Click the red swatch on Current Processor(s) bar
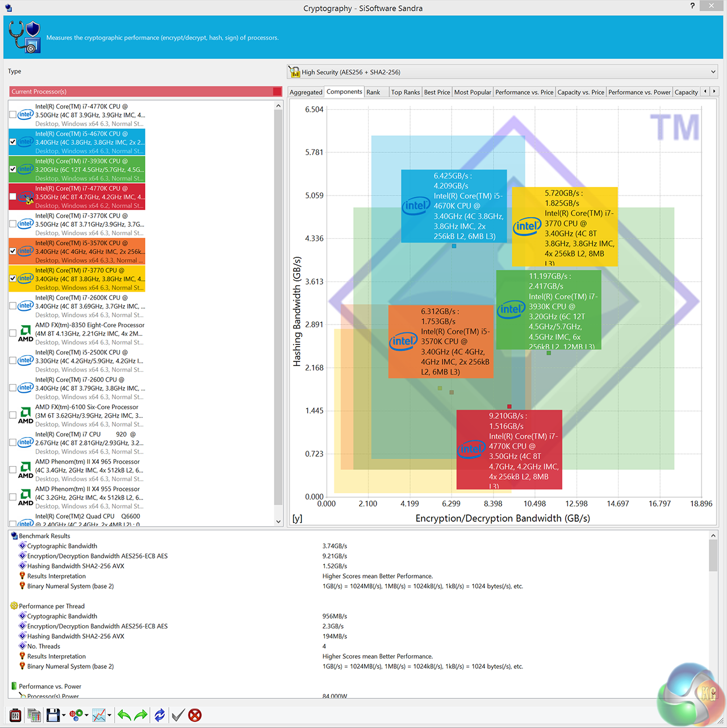Viewport: 727px width, 728px height. tap(277, 91)
